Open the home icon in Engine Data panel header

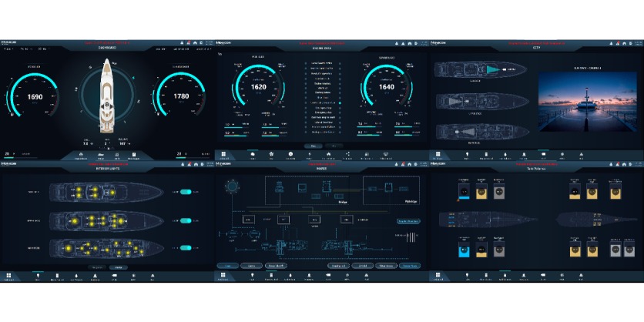coord(411,43)
